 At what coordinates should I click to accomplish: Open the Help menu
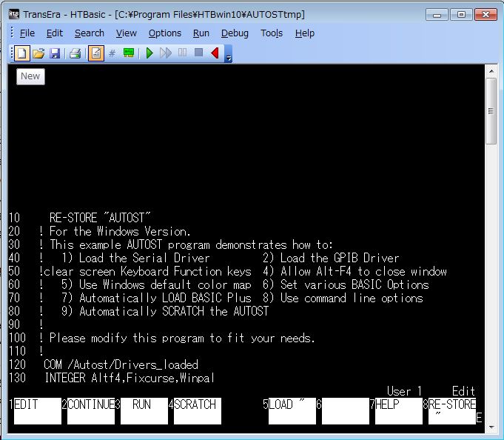pyautogui.click(x=305, y=33)
